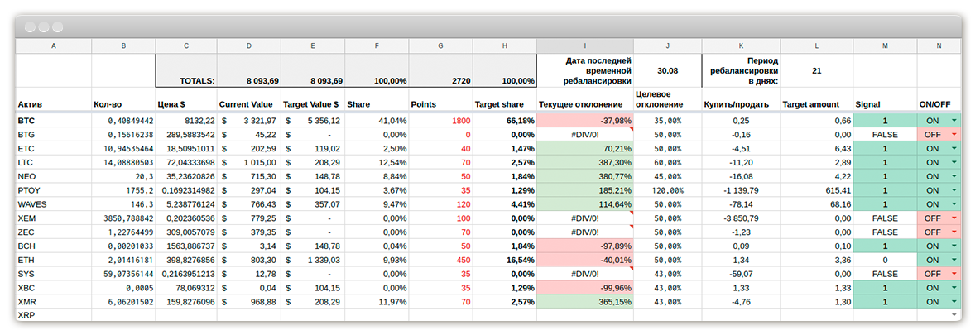The height and width of the screenshot is (335, 980).
Task: Select BTC target share 66,18%
Action: click(x=504, y=121)
